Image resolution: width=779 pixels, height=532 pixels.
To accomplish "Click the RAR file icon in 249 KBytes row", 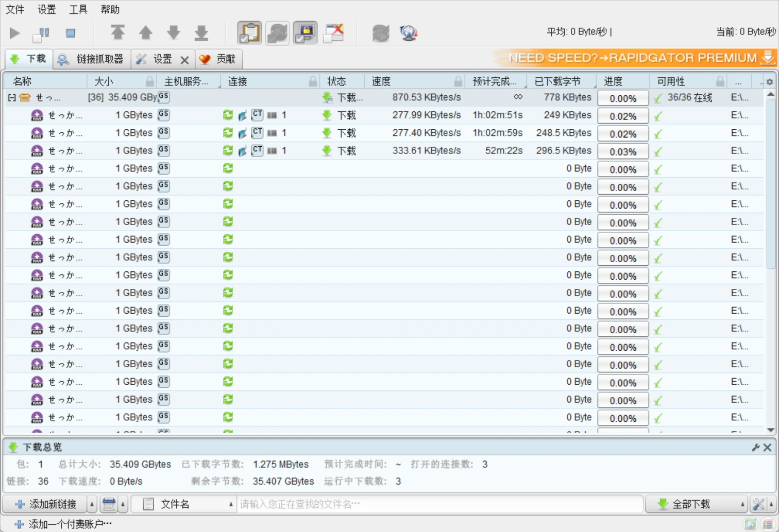I will click(37, 115).
